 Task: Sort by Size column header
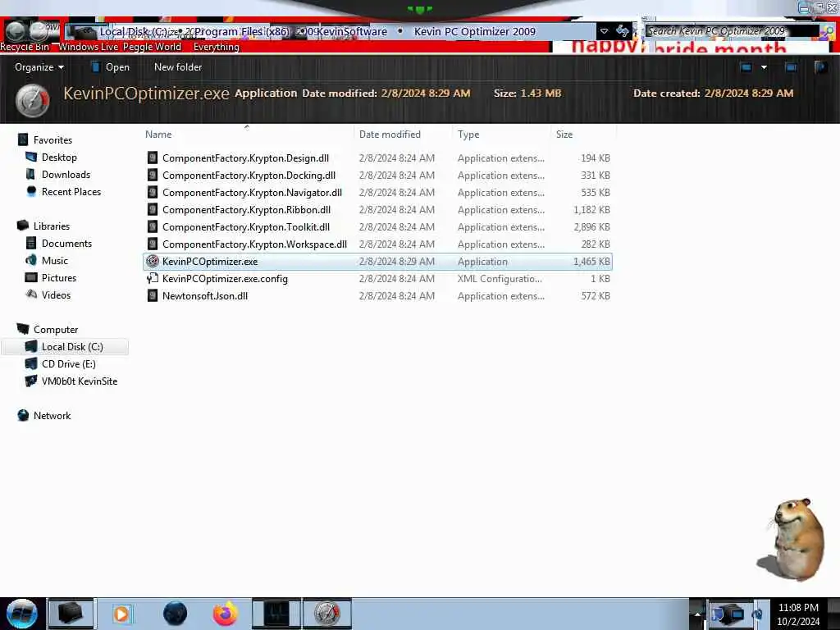[564, 135]
